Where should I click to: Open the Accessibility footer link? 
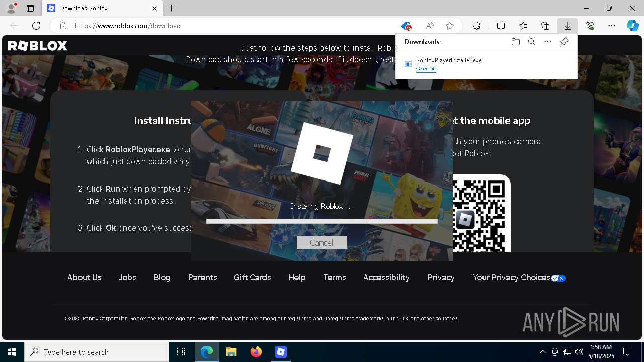(386, 277)
